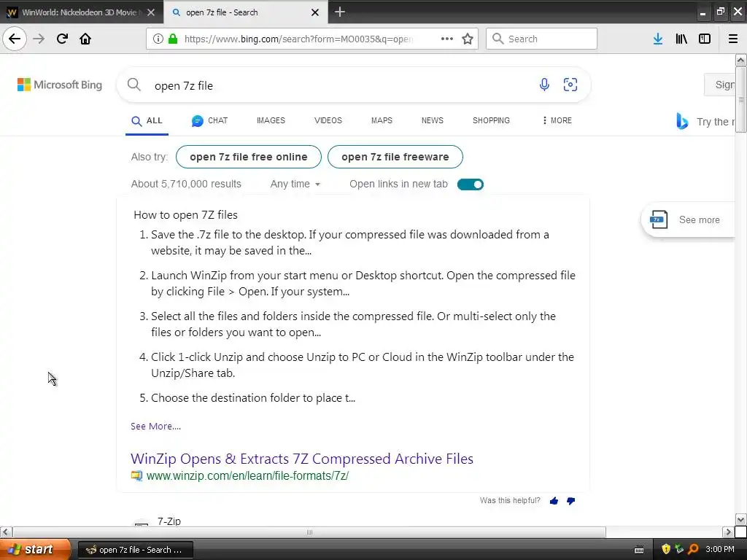Open the browser home page
The height and width of the screenshot is (560, 747).
click(85, 39)
